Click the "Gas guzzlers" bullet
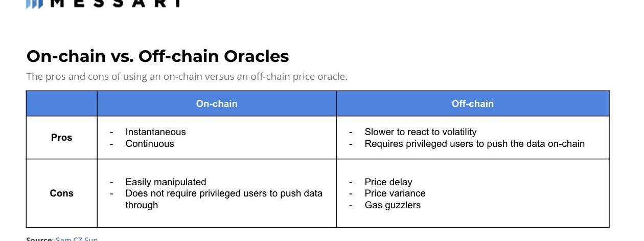 click(x=393, y=205)
